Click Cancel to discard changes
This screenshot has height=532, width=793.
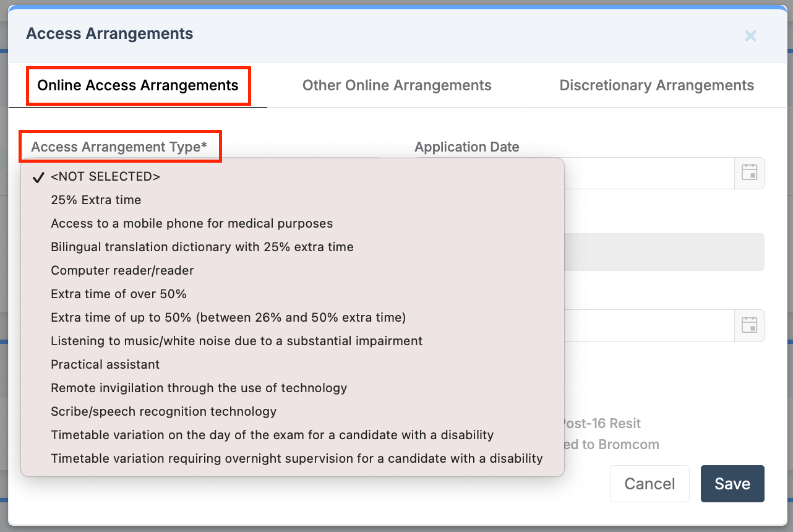[649, 484]
